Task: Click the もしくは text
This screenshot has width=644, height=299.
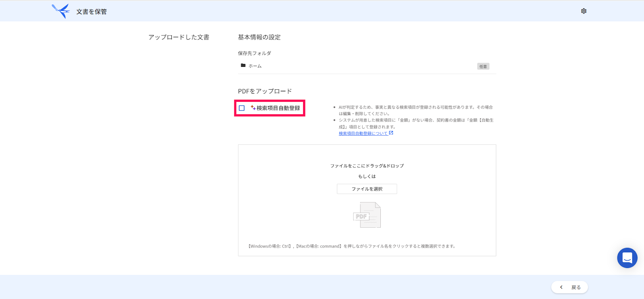Action: (x=367, y=176)
